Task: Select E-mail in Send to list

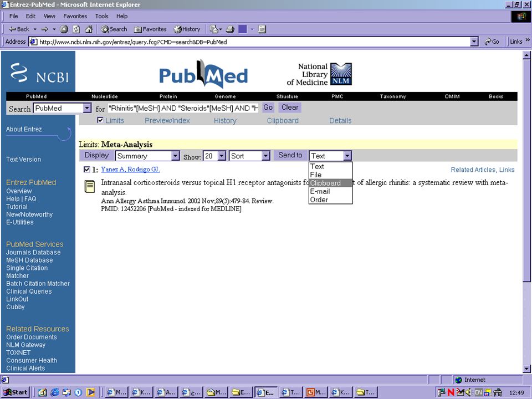Action: pyautogui.click(x=330, y=191)
